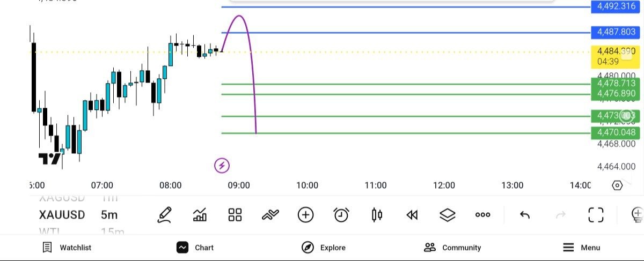
Task: Open the compare symbols lines icon
Action: (x=270, y=215)
